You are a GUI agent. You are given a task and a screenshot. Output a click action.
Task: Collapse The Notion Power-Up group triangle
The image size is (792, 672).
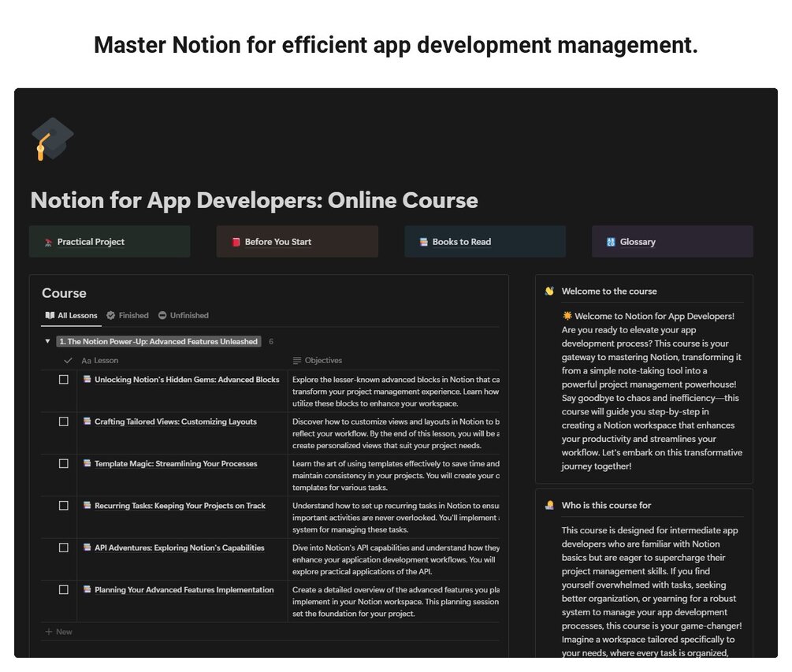pos(47,341)
